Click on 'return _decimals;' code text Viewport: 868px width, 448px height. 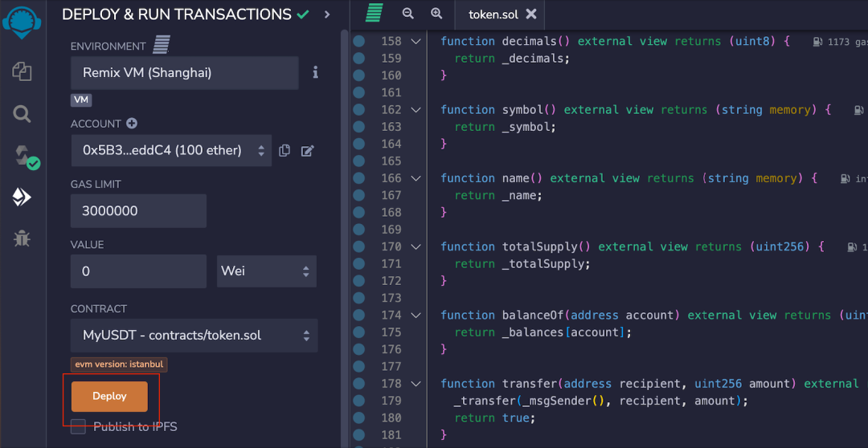coord(512,59)
